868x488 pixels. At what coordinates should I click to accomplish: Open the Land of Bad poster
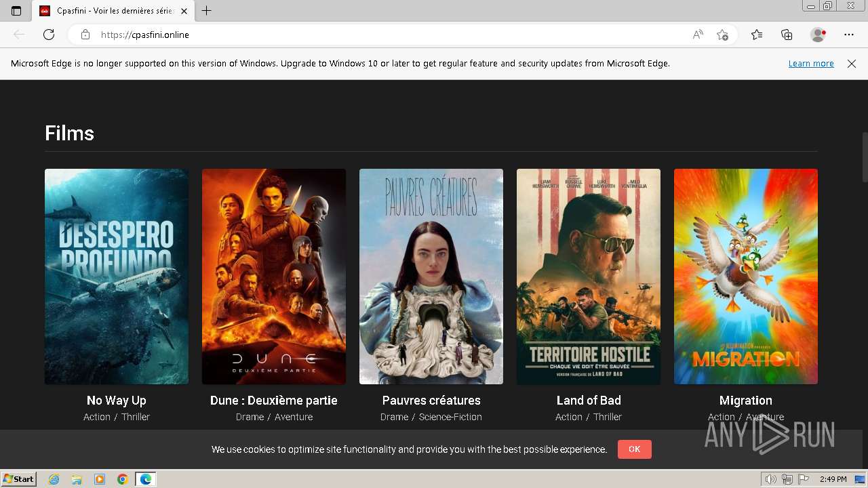pyautogui.click(x=589, y=277)
